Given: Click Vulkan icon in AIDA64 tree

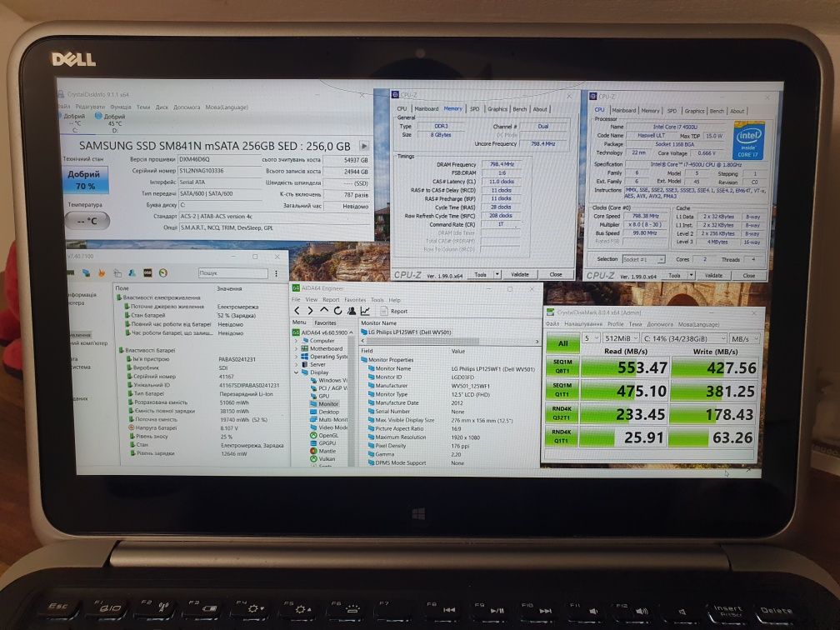Looking at the screenshot, I should point(313,458).
